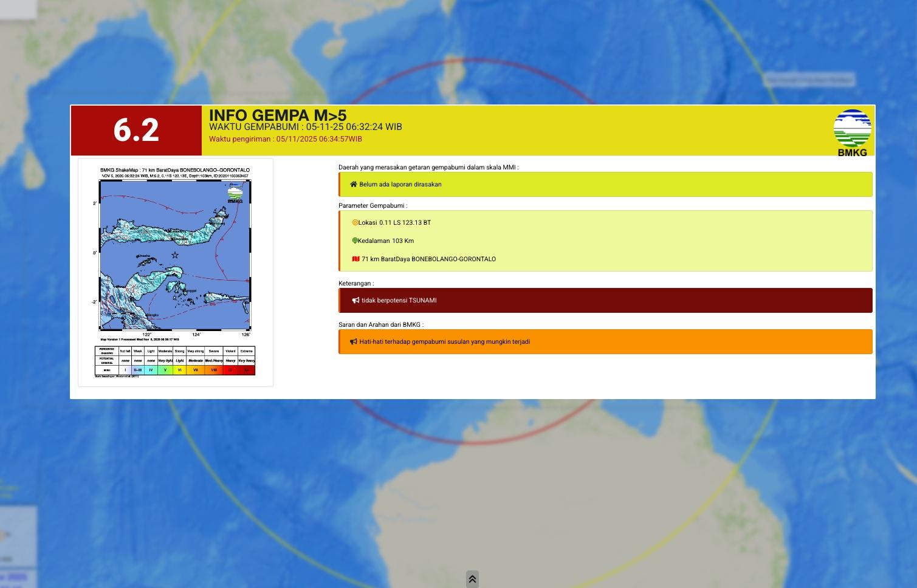This screenshot has width=917, height=588.
Task: Click the red magnitude 6.2 box
Action: pos(137,130)
